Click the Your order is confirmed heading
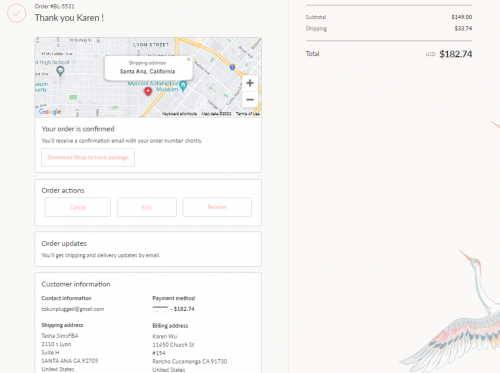This screenshot has width=500, height=373. coord(78,129)
